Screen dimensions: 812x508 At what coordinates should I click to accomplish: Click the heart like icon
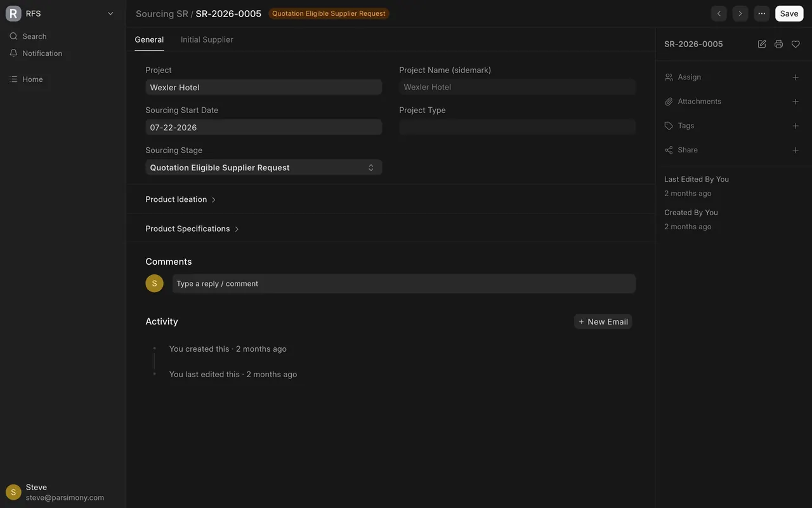click(x=796, y=44)
